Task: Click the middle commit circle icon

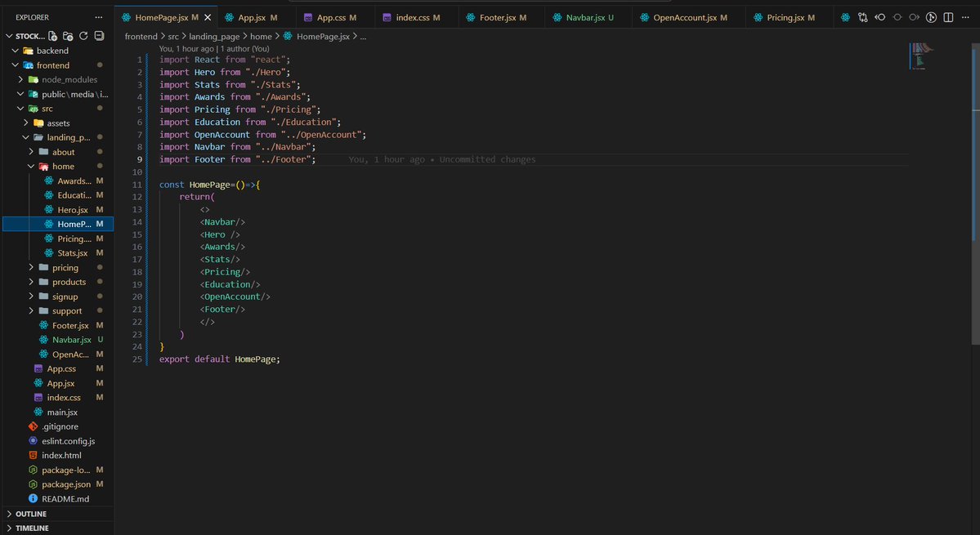Action: pos(897,17)
